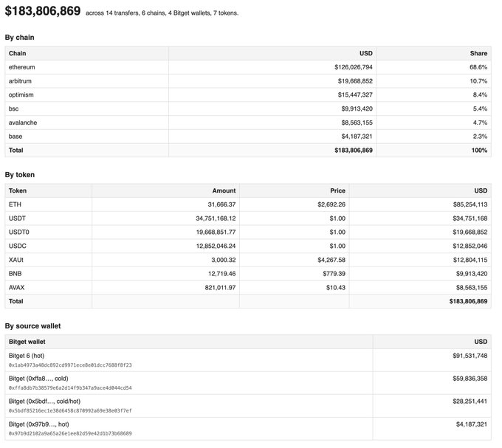Click the 'Chain' column header
The width and height of the screenshot is (502, 448).
(x=17, y=53)
